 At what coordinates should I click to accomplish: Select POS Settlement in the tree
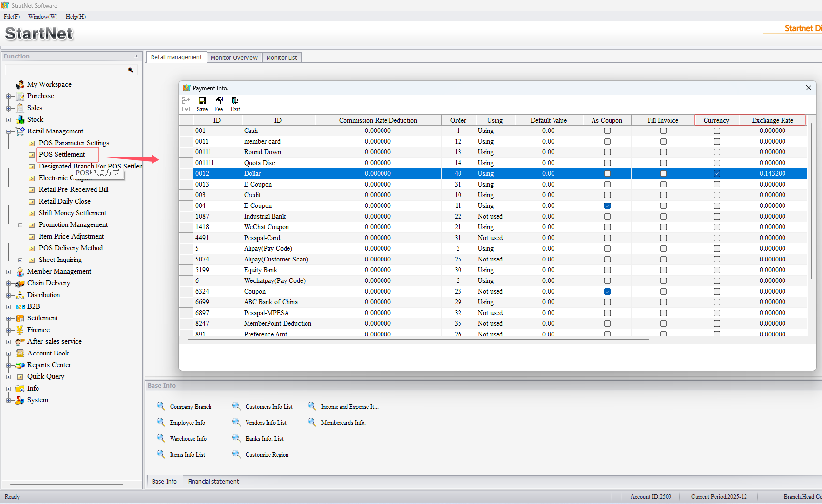62,154
